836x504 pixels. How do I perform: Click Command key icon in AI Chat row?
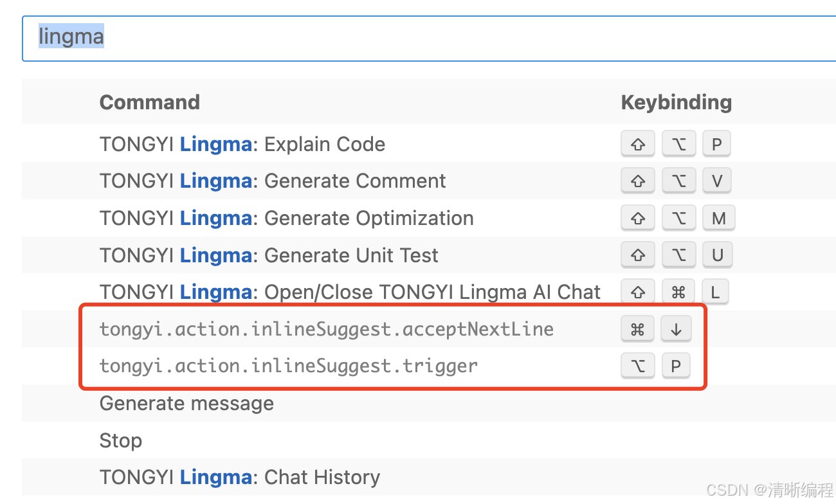678,293
